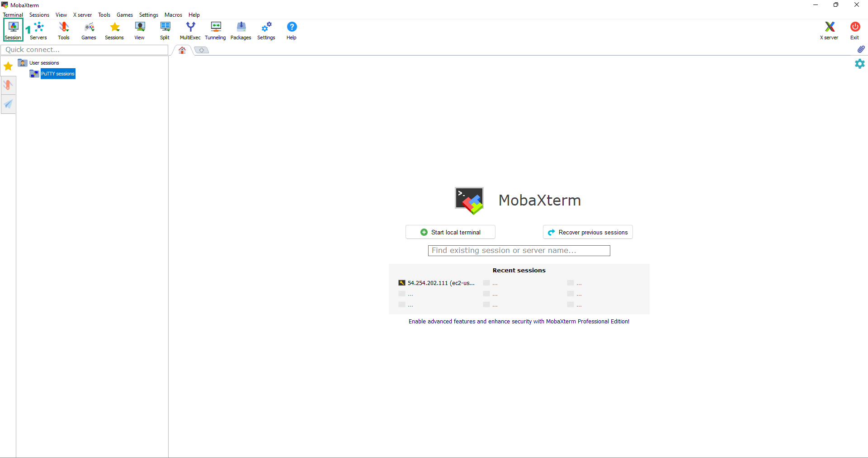Image resolution: width=868 pixels, height=458 pixels.
Task: Open the Games menu in menu bar
Action: [x=125, y=15]
